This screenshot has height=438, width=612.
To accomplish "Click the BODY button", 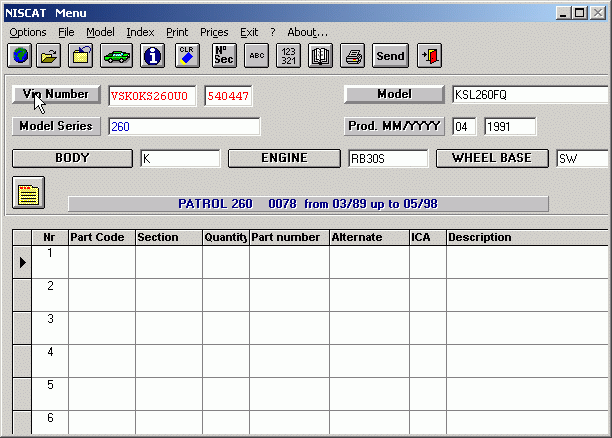I will tap(72, 158).
